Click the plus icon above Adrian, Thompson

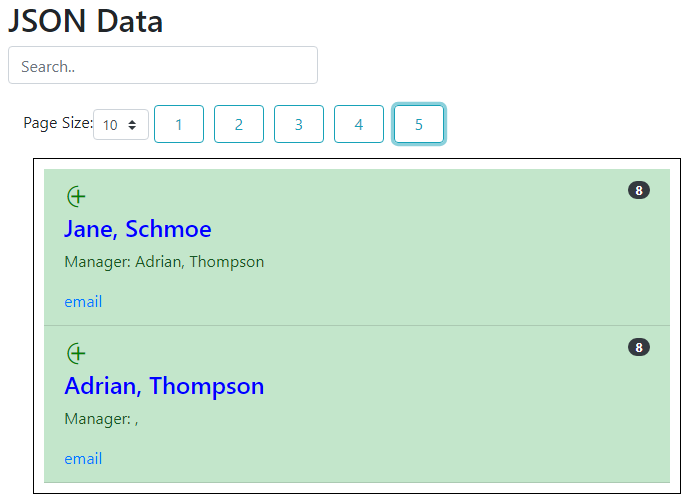click(x=76, y=353)
